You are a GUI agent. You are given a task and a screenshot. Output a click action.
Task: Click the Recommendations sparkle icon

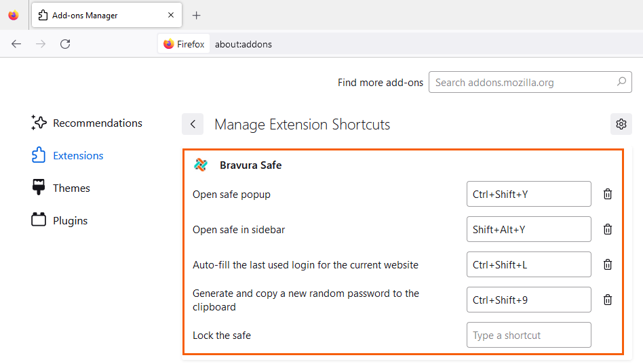39,123
